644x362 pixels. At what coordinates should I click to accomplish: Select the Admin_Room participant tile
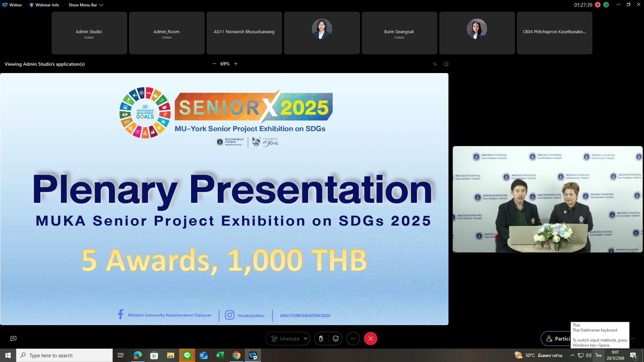pos(167,33)
